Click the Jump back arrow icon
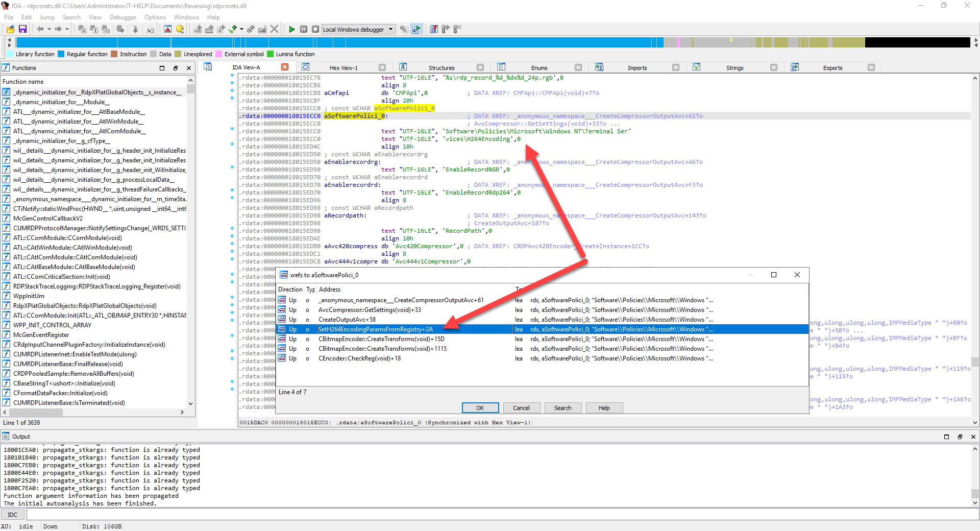The width and height of the screenshot is (980, 531). (x=40, y=29)
